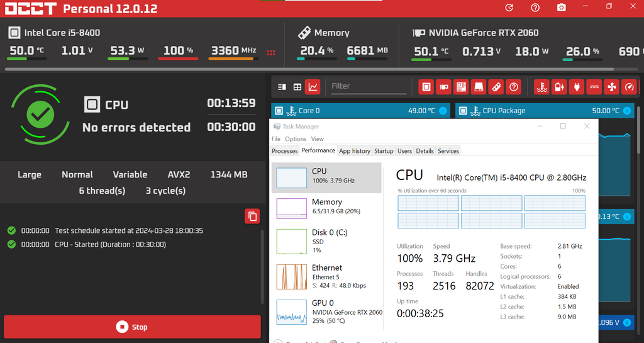Toggle the fan sensor type filter
Screen dimensions: 644x343
(x=612, y=87)
